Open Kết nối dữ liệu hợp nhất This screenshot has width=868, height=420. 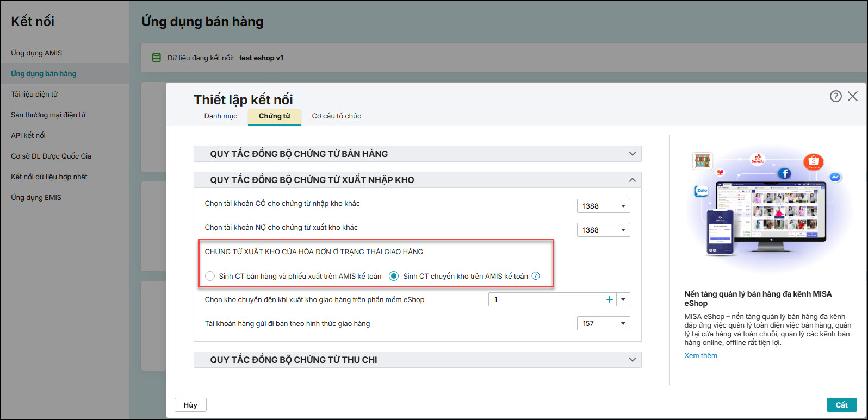(x=65, y=177)
